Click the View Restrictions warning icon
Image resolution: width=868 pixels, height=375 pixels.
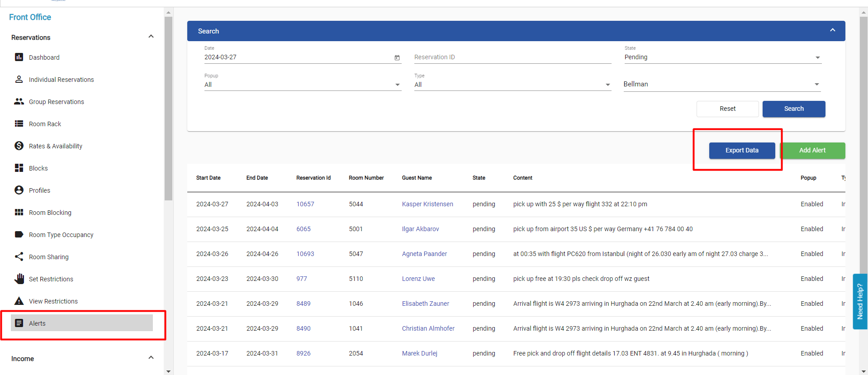(19, 301)
